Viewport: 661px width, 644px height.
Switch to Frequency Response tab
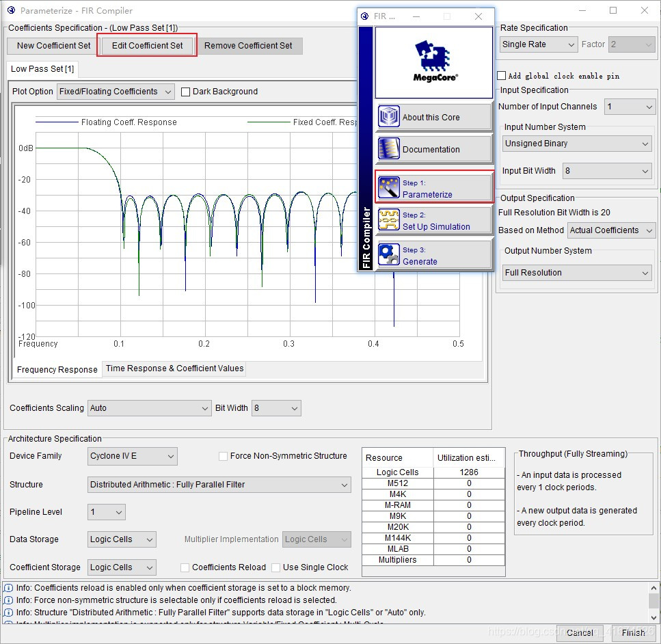coord(57,369)
